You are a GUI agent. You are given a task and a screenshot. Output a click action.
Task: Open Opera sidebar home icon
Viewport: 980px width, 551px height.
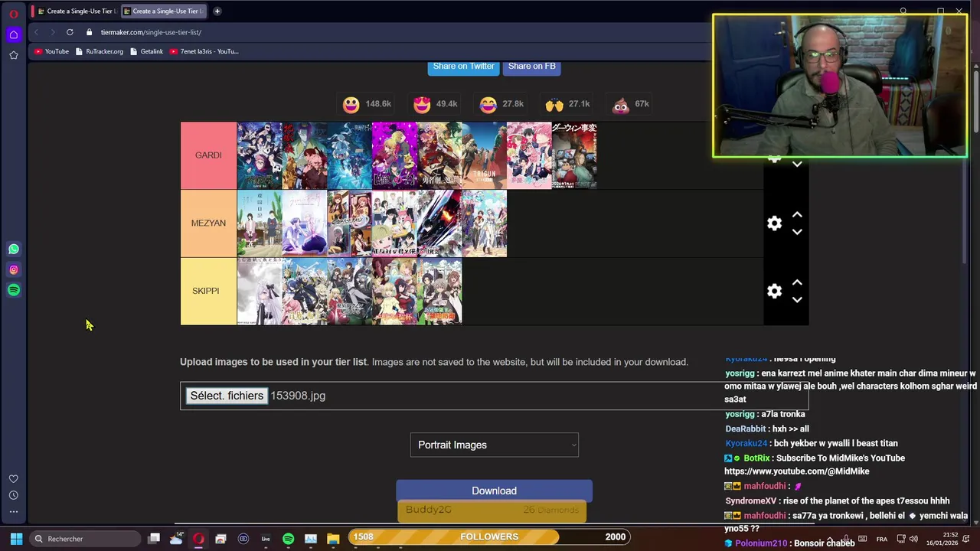(14, 34)
